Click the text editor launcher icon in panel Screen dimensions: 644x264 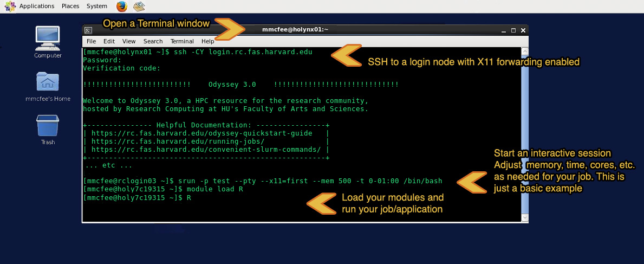(139, 6)
